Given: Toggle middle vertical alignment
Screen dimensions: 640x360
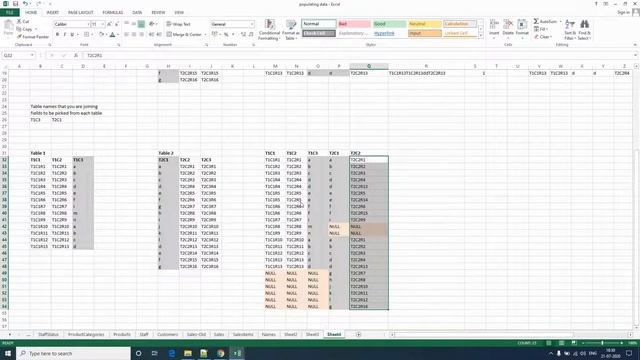Looking at the screenshot, I should [x=134, y=24].
